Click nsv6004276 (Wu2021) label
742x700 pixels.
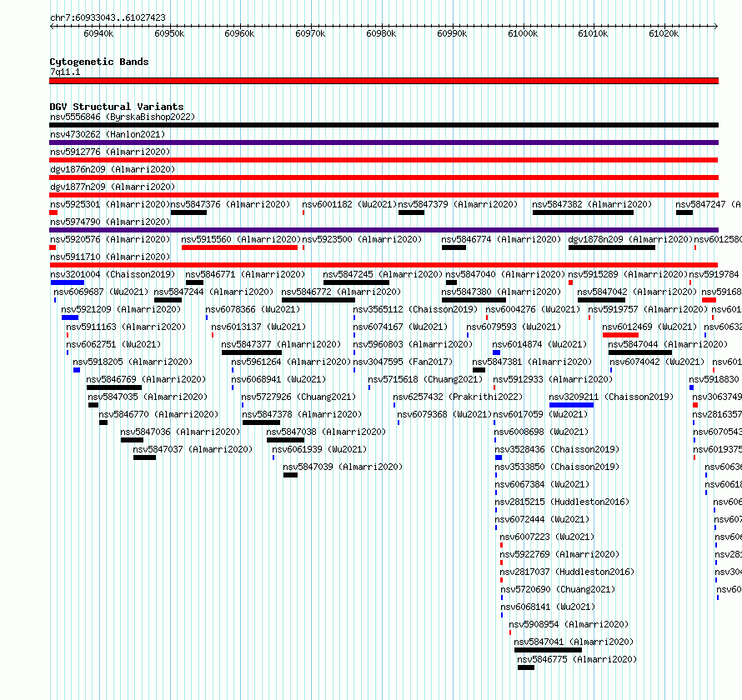point(533,309)
